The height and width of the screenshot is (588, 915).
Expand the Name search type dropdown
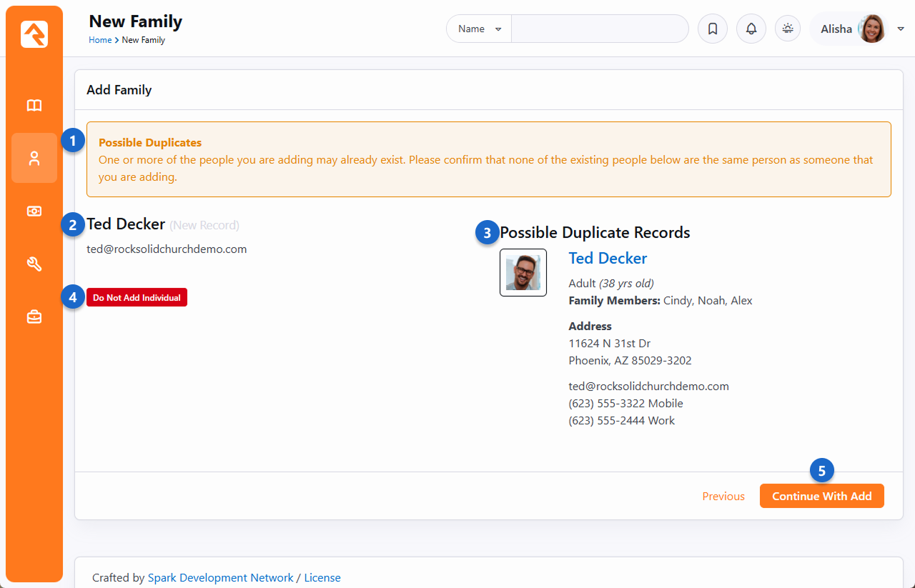[479, 29]
